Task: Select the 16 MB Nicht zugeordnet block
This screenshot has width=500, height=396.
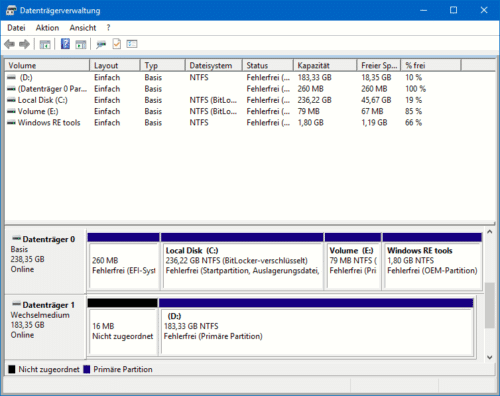Action: click(122, 327)
